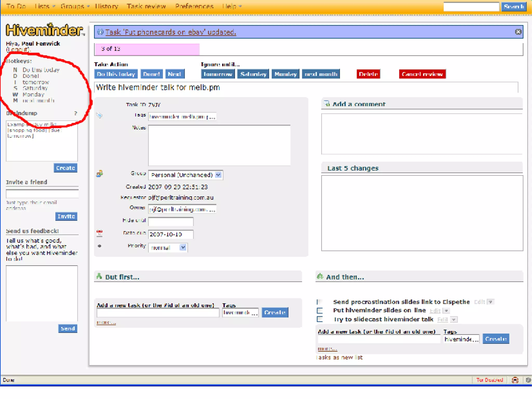Close the task updated notification banner
This screenshot has width=532, height=399.
(x=518, y=32)
